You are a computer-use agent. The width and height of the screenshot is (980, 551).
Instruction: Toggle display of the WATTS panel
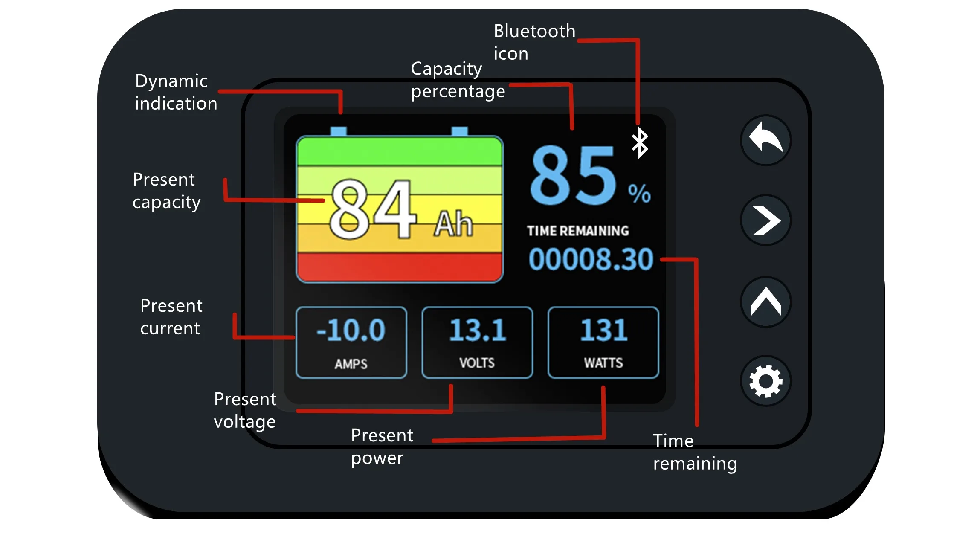coord(603,342)
